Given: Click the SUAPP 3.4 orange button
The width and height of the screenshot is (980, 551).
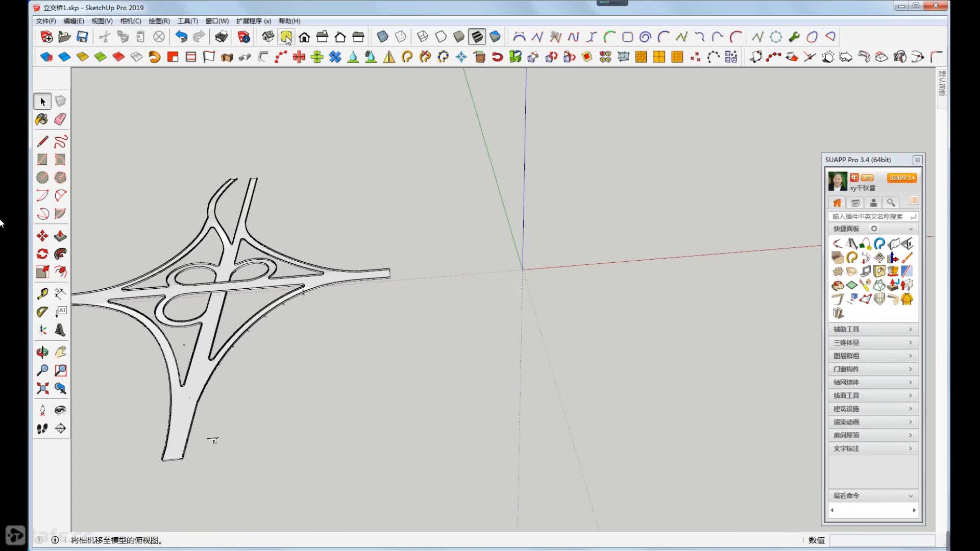Looking at the screenshot, I should (x=902, y=178).
